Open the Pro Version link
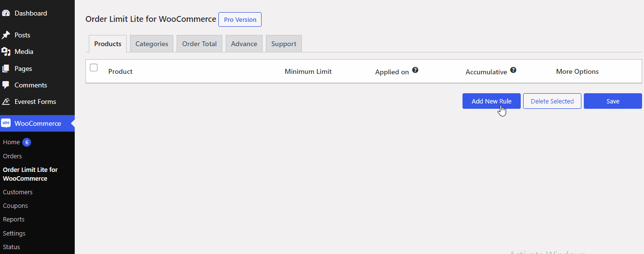The image size is (644, 254). coord(240,19)
